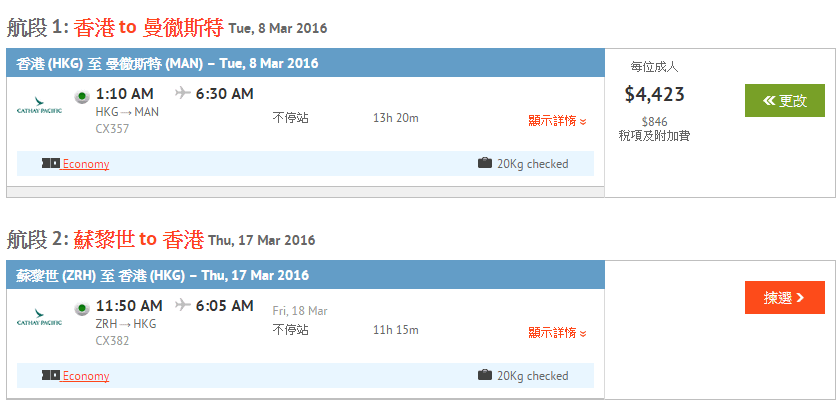Click baggage icon on segment 2 flight
The width and height of the screenshot is (840, 411).
pyautogui.click(x=485, y=375)
